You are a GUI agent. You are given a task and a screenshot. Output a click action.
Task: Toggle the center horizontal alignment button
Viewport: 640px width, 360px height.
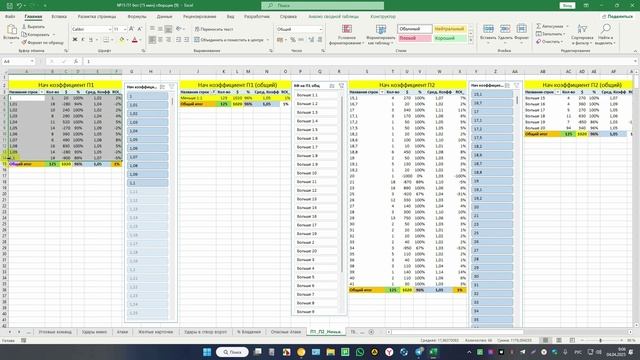pos(160,40)
